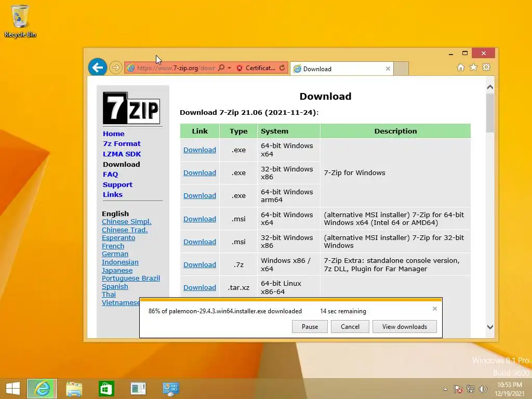Click the scrollbar down arrow
Screen dimensions: 532x399
click(490, 327)
